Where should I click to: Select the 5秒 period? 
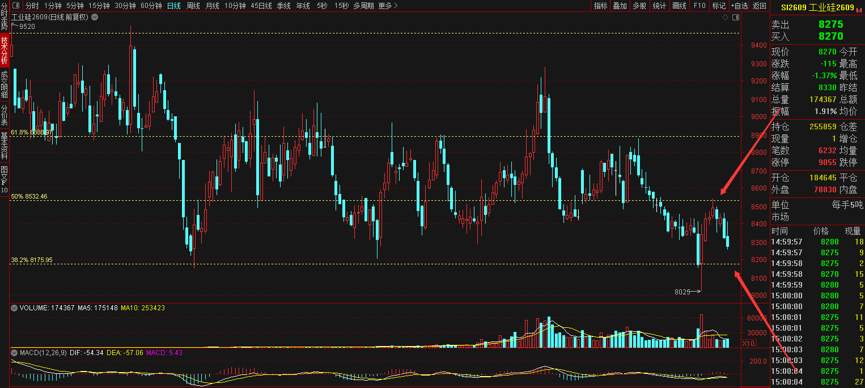click(322, 6)
